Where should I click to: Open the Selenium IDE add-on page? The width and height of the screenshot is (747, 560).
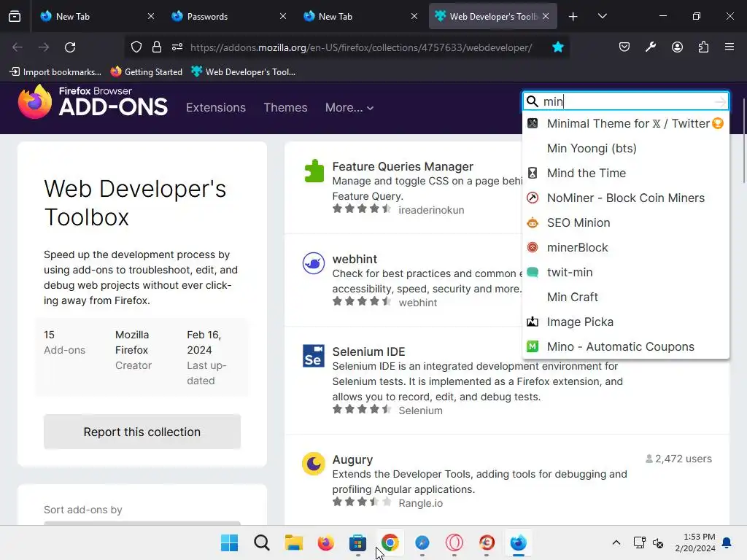(x=368, y=351)
